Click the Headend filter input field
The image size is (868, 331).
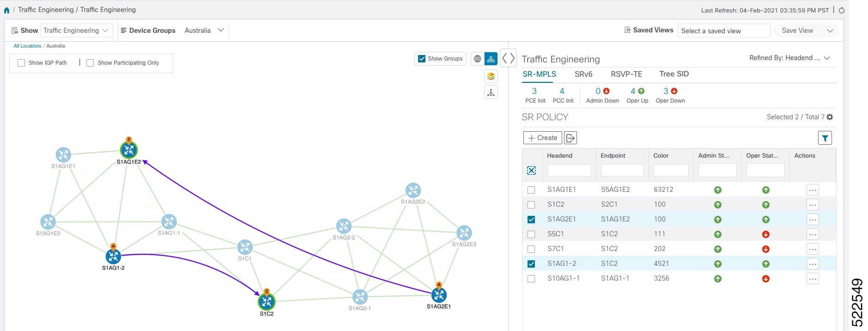pyautogui.click(x=569, y=170)
